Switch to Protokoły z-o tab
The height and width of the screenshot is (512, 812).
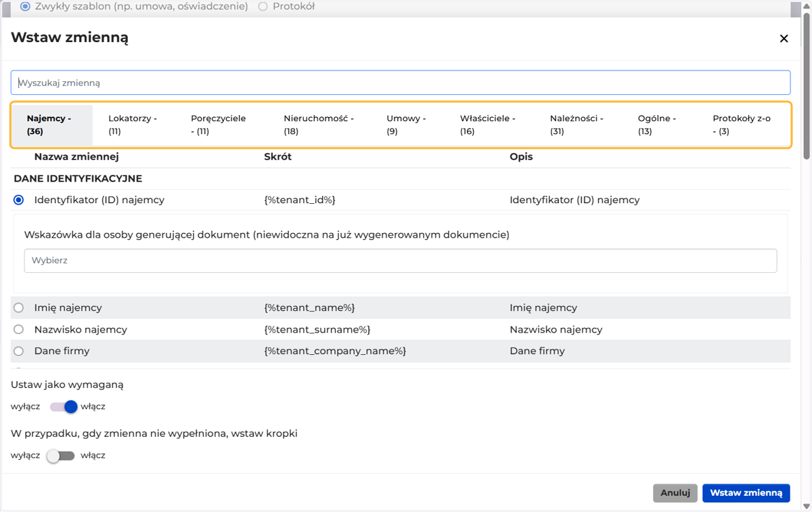pos(742,125)
